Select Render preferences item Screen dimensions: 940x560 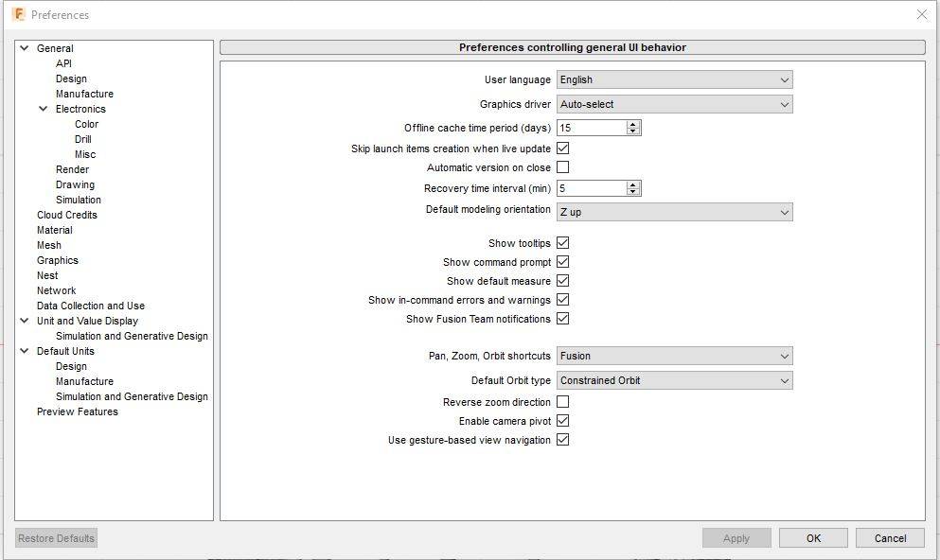pos(73,169)
